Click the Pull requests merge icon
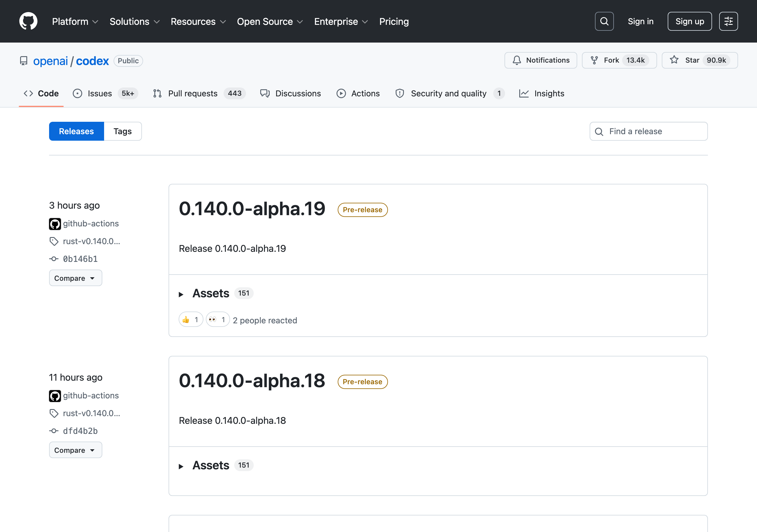 [x=157, y=94]
